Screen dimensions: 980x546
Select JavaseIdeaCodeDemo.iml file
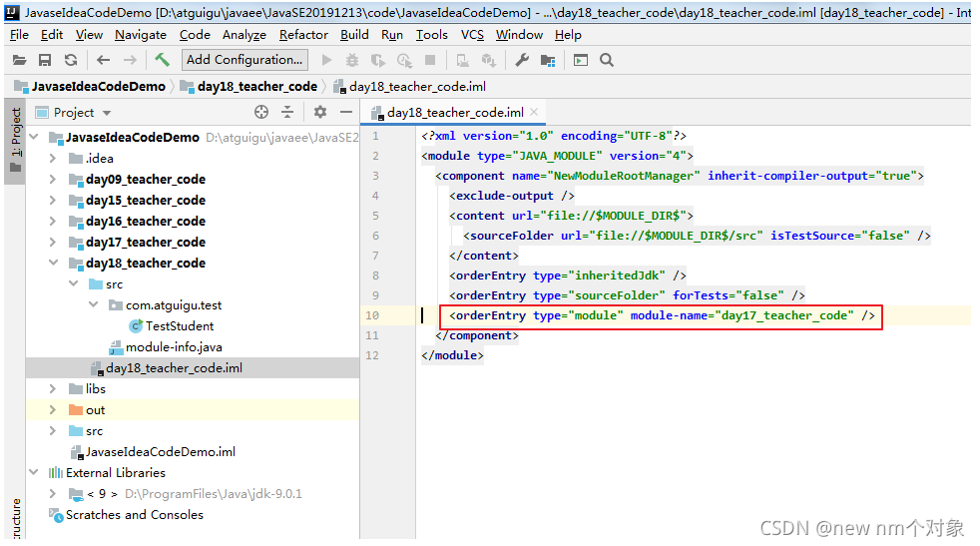[153, 451]
